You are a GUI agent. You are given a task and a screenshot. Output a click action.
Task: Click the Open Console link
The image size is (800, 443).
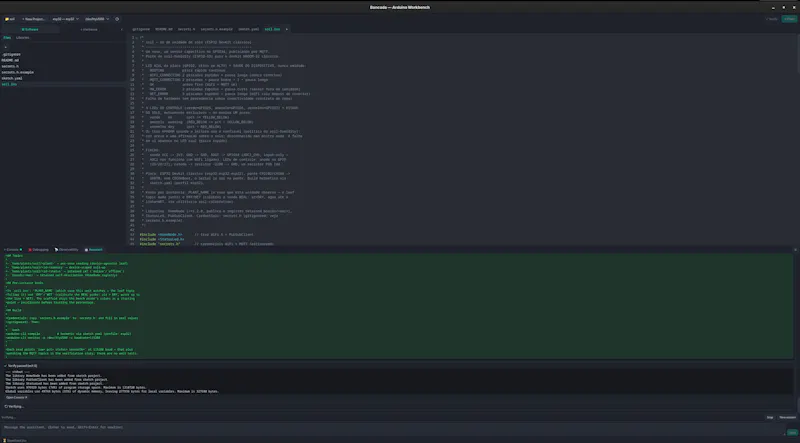pos(17,397)
